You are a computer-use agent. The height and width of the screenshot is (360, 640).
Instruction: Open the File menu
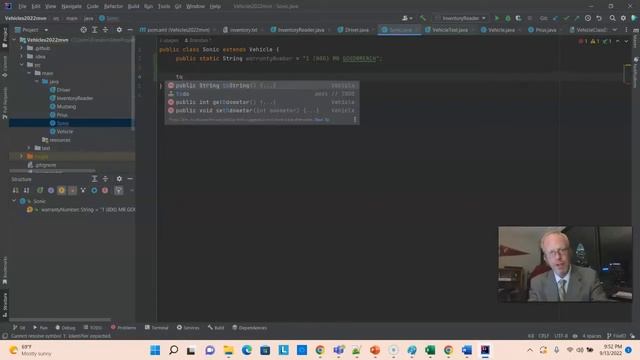click(x=22, y=6)
